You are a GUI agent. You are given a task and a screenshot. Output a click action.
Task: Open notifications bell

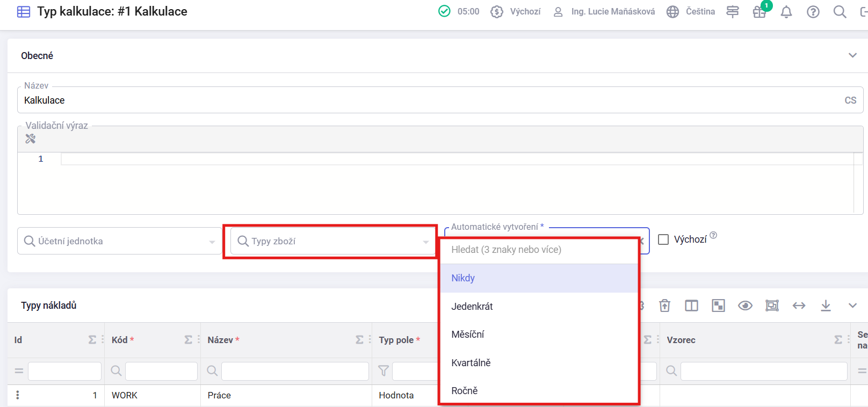click(786, 11)
